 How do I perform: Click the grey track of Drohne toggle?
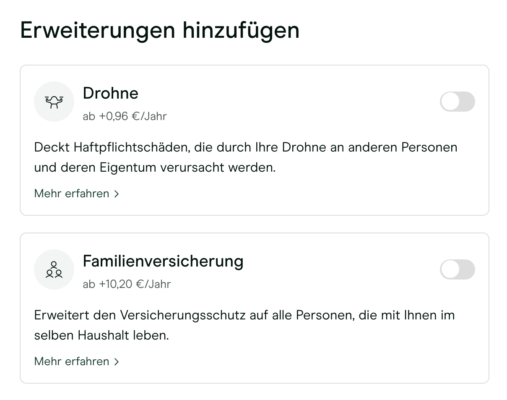click(467, 101)
